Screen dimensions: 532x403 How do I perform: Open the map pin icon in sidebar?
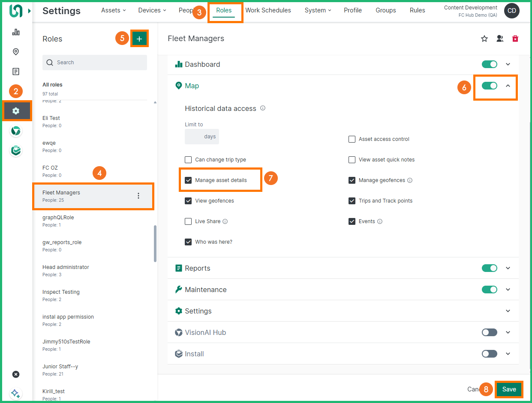coord(16,52)
